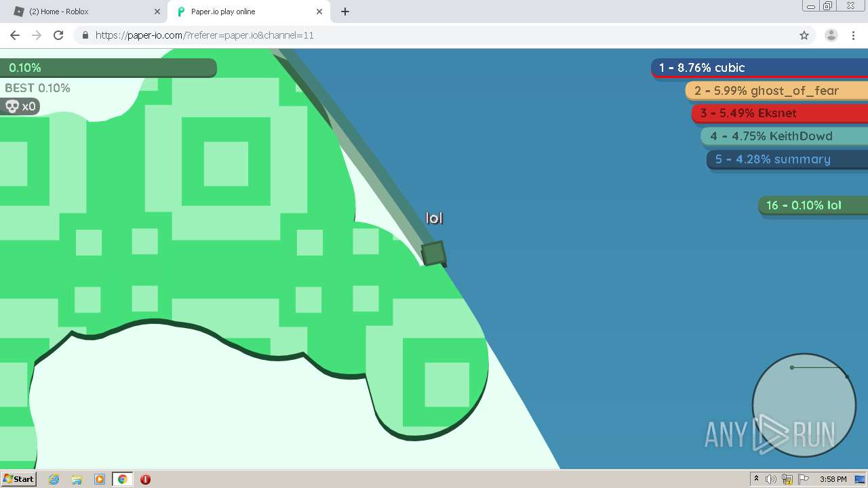Select leaderboard entry 5 summary
This screenshot has height=488, width=868.
pos(787,159)
